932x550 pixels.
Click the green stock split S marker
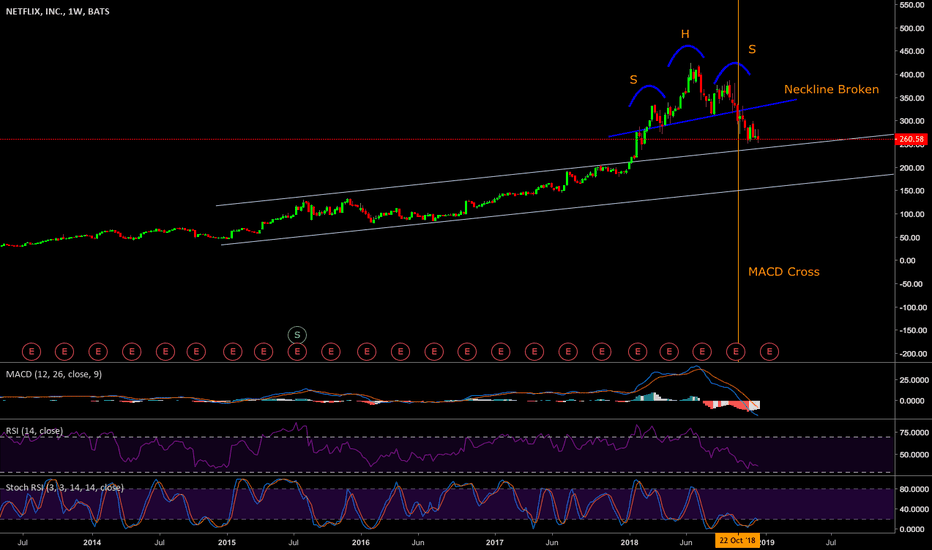tap(297, 335)
